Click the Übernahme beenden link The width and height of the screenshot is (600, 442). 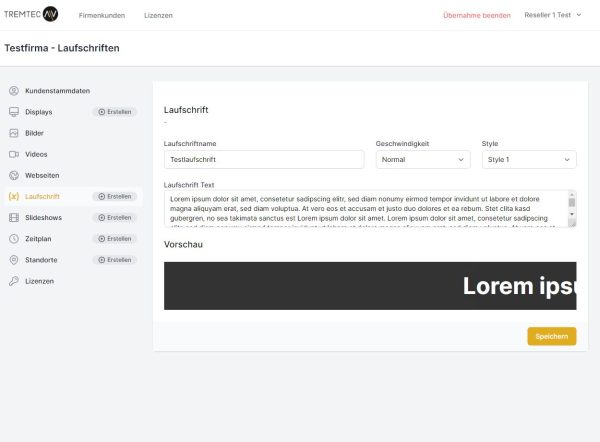[476, 15]
